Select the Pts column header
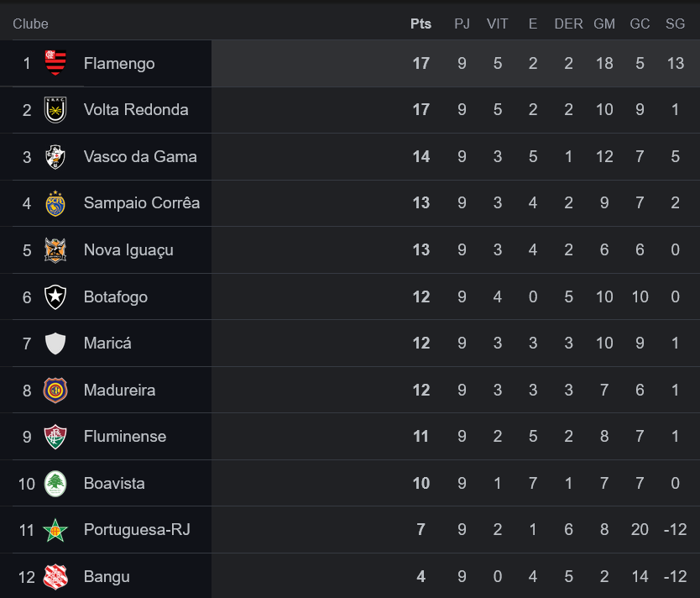The height and width of the screenshot is (598, 700). (421, 24)
